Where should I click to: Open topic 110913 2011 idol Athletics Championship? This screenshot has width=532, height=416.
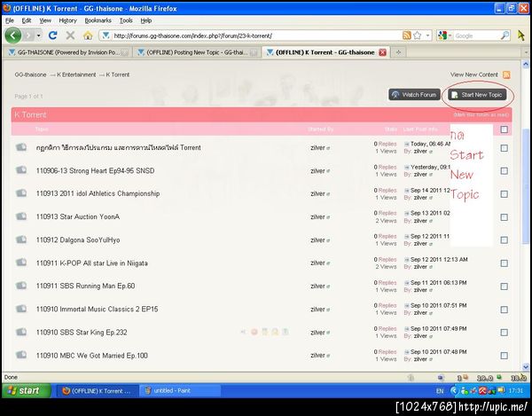98,193
